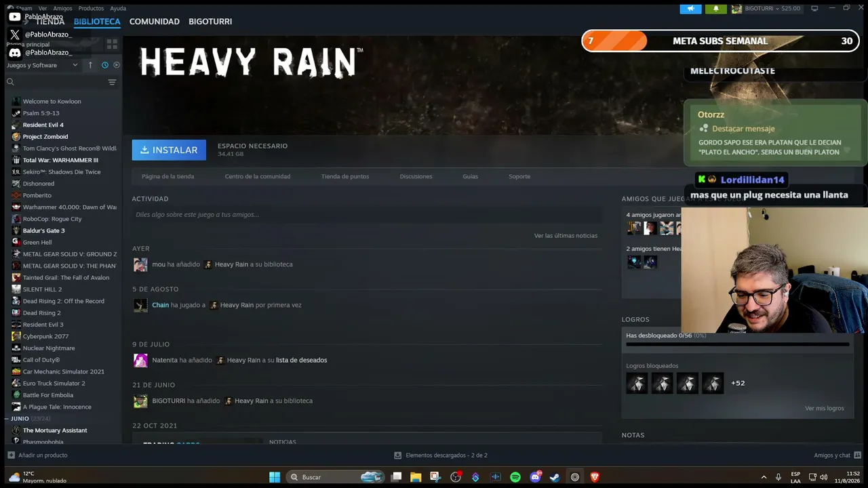Open File Explorer from the taskbar
The height and width of the screenshot is (488, 868).
point(416,477)
